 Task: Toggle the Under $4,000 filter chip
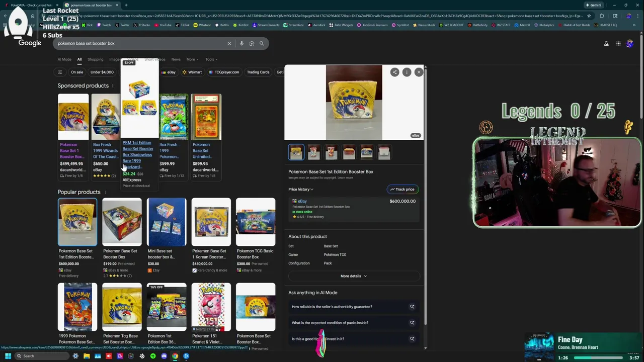click(x=102, y=72)
